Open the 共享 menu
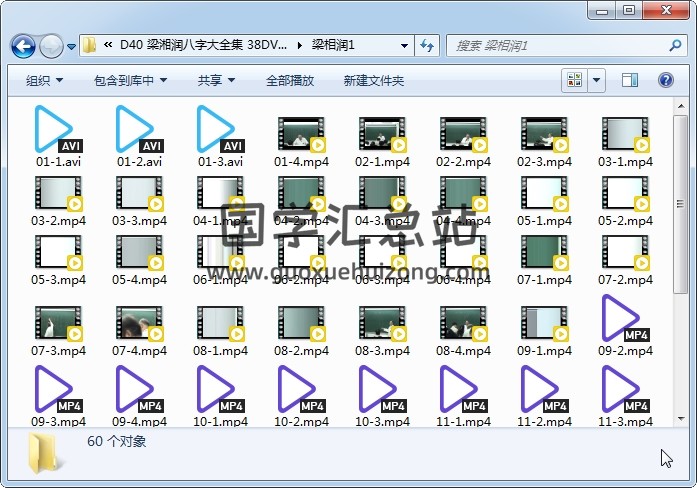The width and height of the screenshot is (697, 488). click(215, 80)
